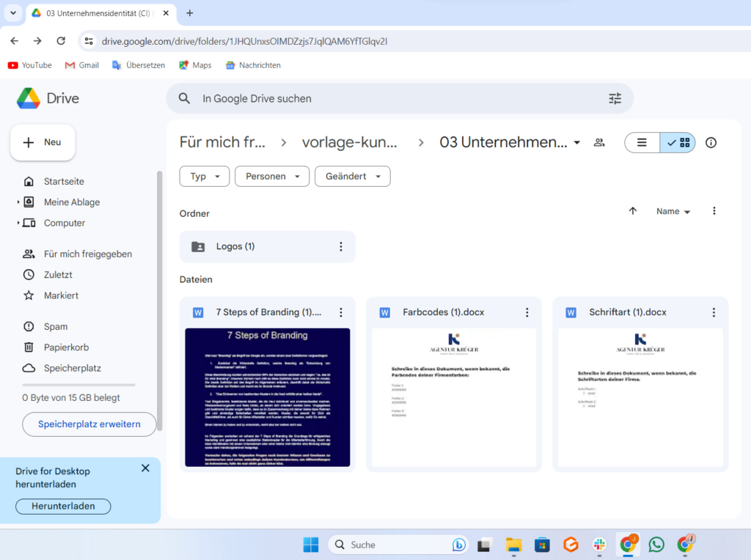Switch to grid layout view
751x560 pixels.
(x=678, y=143)
